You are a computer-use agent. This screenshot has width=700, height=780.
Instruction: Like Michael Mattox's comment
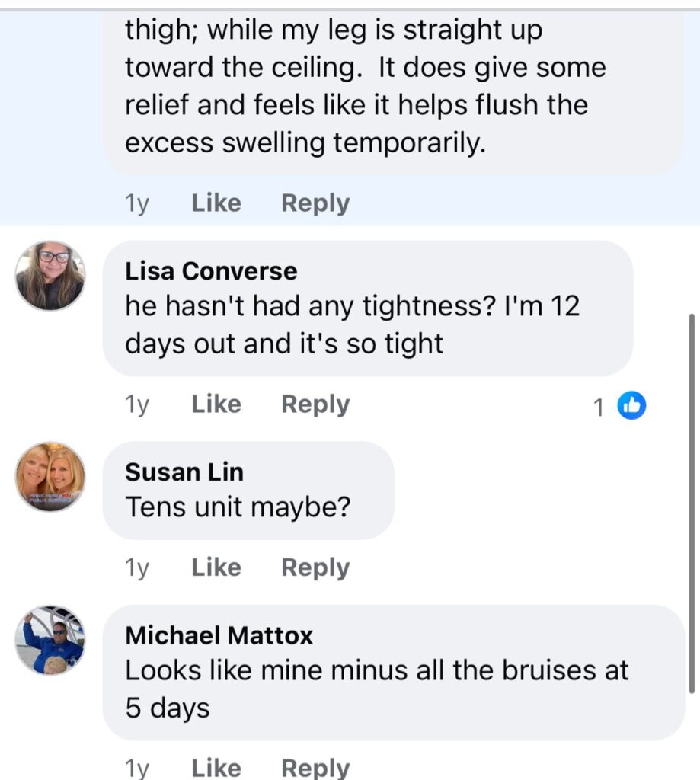[216, 767]
